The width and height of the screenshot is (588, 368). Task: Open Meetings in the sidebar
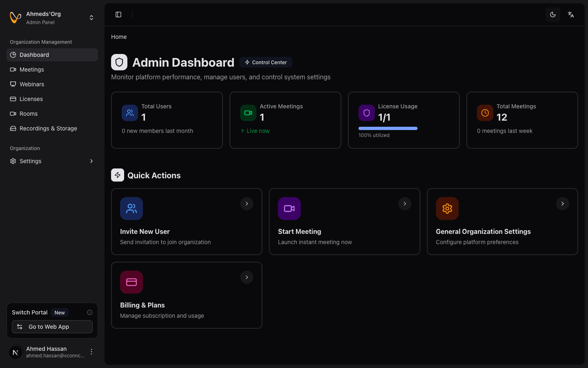52,70
